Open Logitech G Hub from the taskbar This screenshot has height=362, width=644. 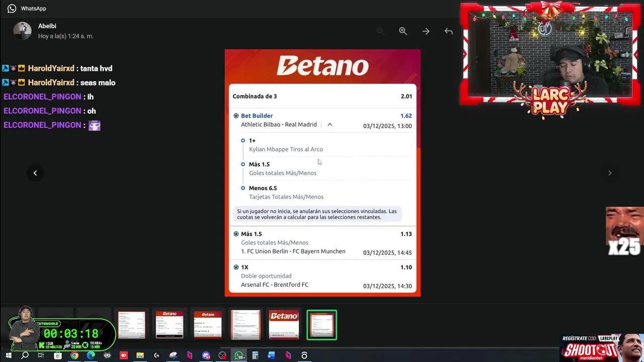156,355
